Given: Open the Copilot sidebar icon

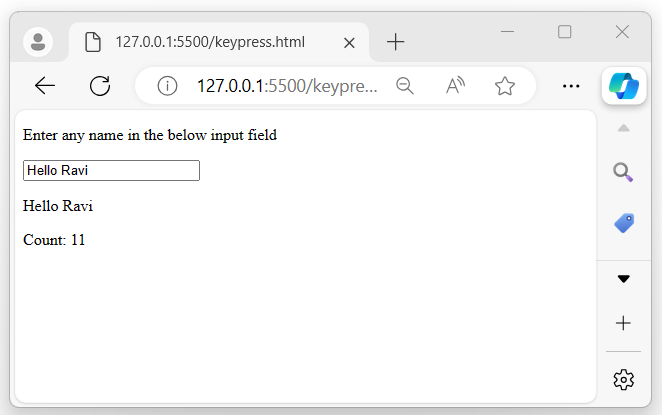Looking at the screenshot, I should (623, 86).
